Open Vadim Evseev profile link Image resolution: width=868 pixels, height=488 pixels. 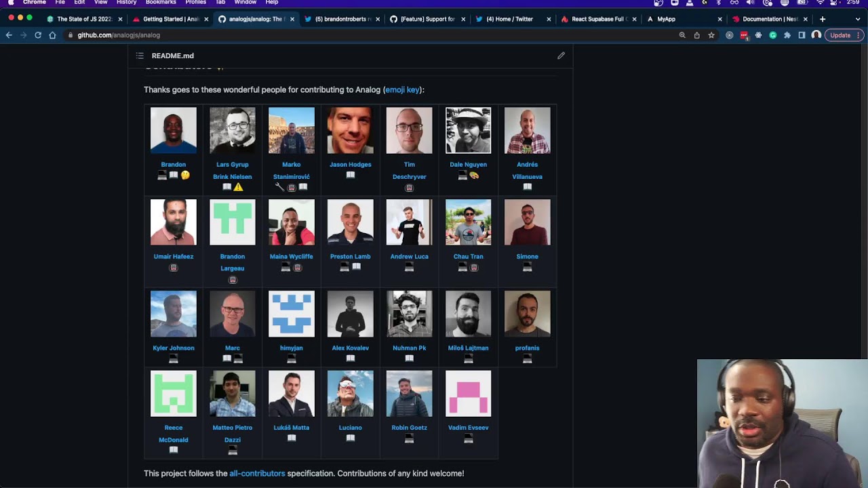468,428
